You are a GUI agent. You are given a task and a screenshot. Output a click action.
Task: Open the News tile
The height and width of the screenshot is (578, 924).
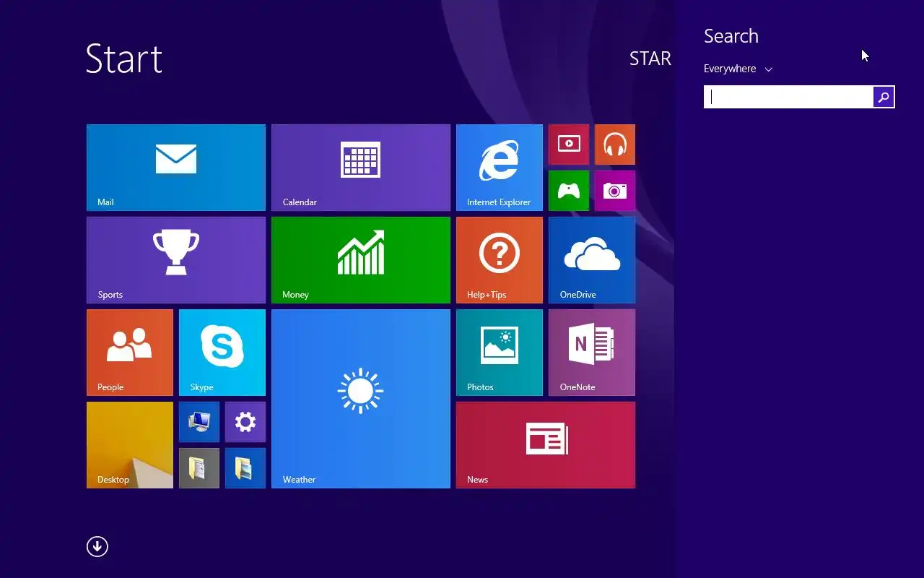tap(546, 445)
